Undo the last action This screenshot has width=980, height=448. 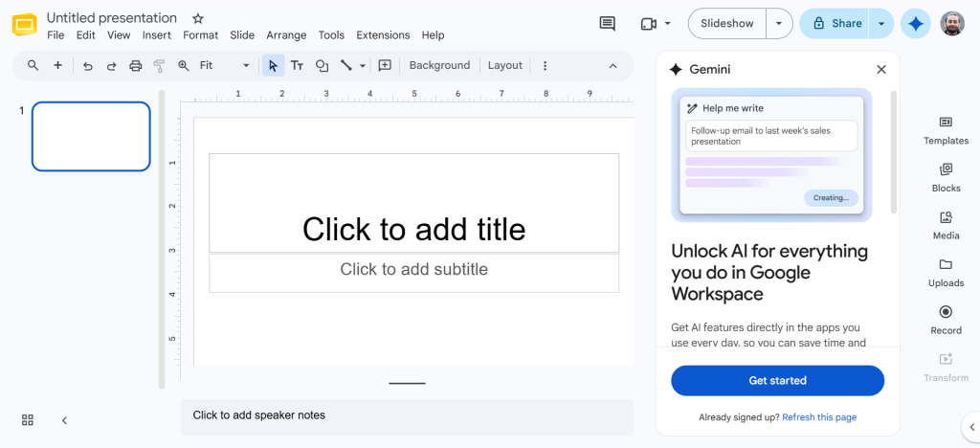[x=88, y=66]
